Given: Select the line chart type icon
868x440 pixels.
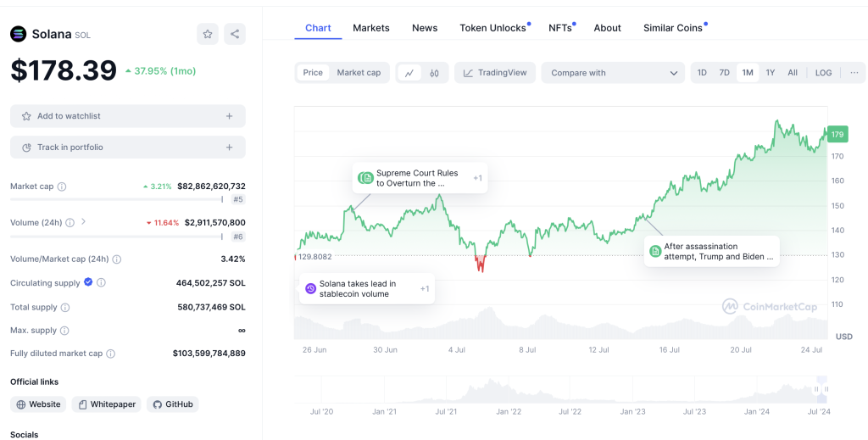Looking at the screenshot, I should pyautogui.click(x=409, y=73).
